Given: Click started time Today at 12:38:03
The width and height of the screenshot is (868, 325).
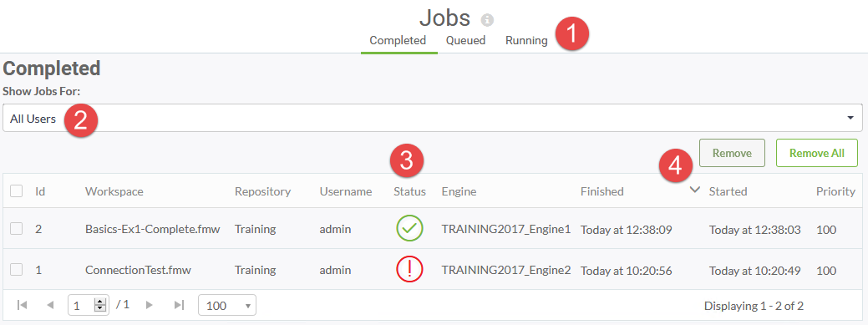Looking at the screenshot, I should [x=755, y=229].
